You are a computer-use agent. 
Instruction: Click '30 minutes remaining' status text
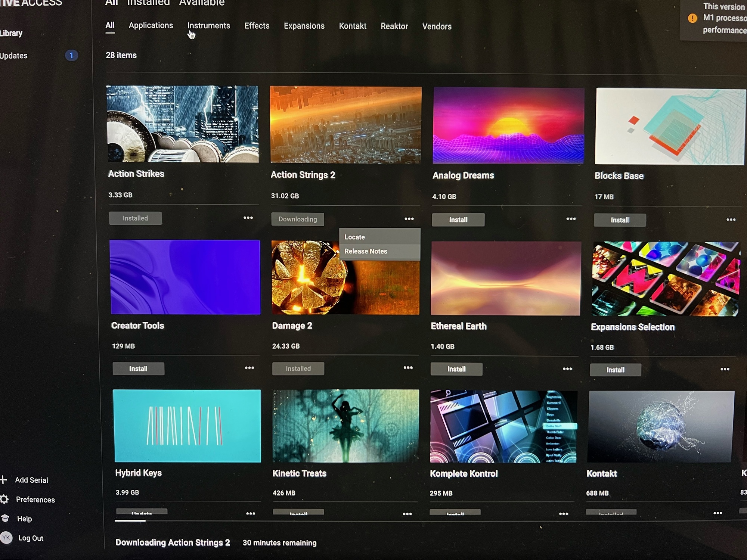(x=279, y=543)
